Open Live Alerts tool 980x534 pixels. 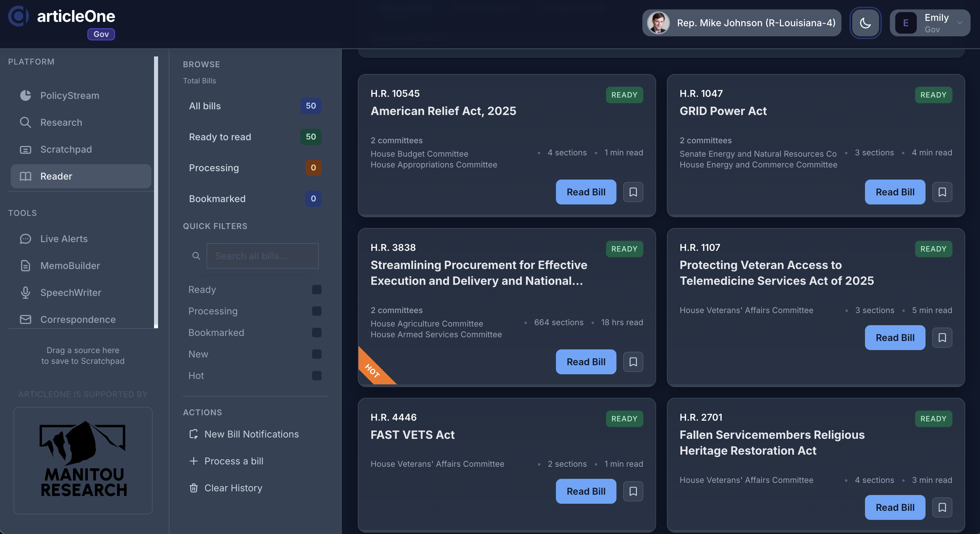pos(64,238)
